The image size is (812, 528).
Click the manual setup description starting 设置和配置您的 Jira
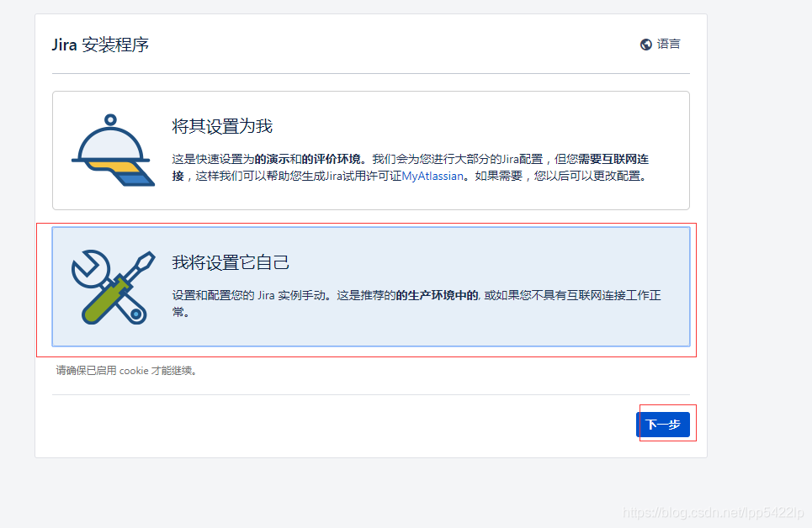tap(417, 304)
